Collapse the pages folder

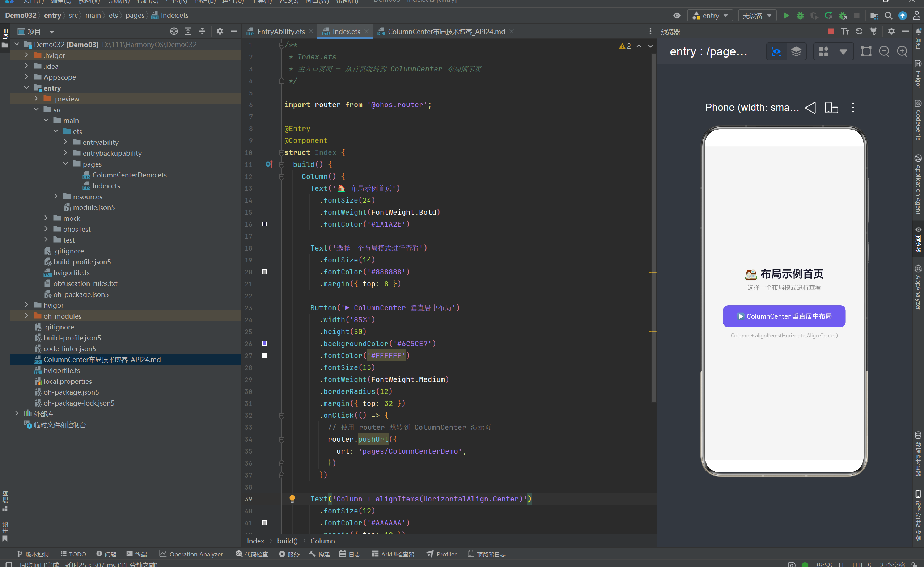(x=65, y=164)
